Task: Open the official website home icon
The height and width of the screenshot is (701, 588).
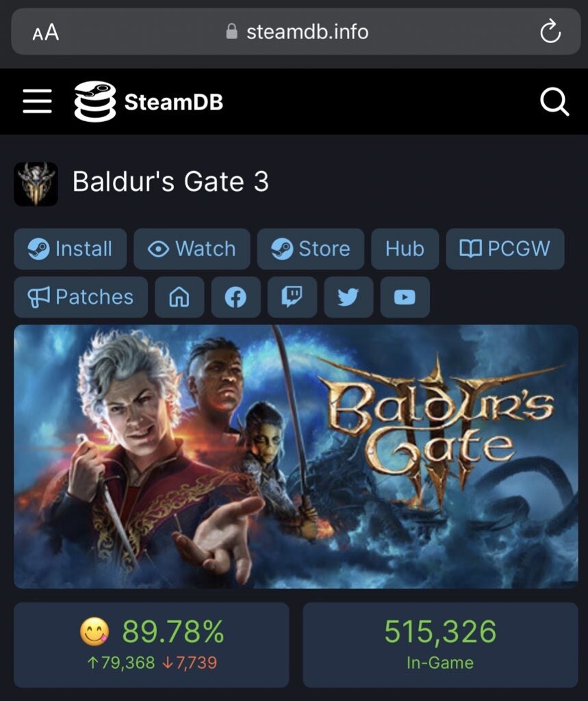Action: click(x=179, y=297)
